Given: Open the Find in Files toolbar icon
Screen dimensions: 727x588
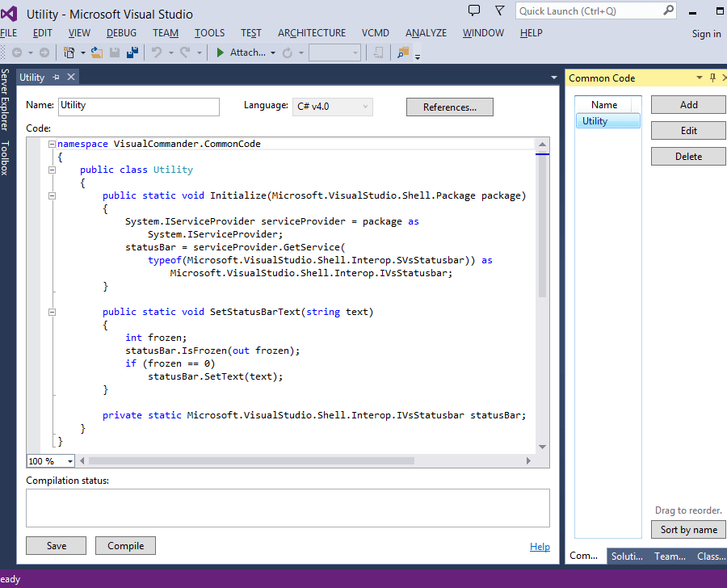Looking at the screenshot, I should pyautogui.click(x=401, y=52).
